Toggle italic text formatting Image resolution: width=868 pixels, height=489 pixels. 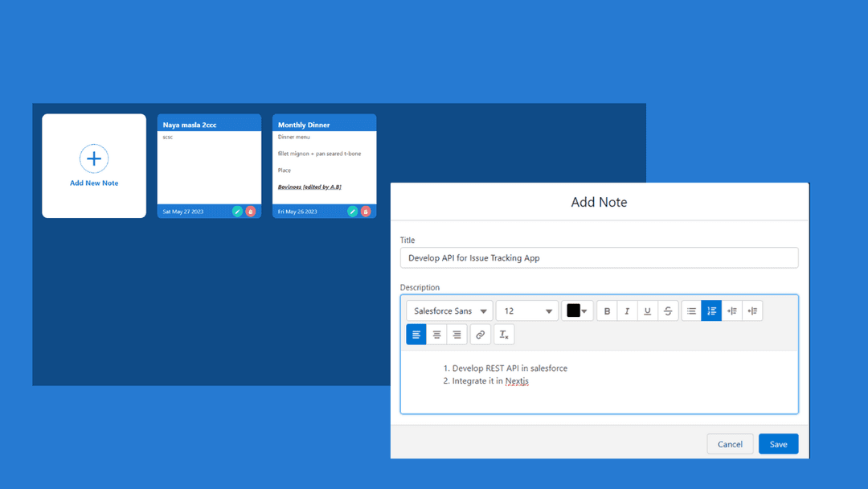(x=627, y=311)
